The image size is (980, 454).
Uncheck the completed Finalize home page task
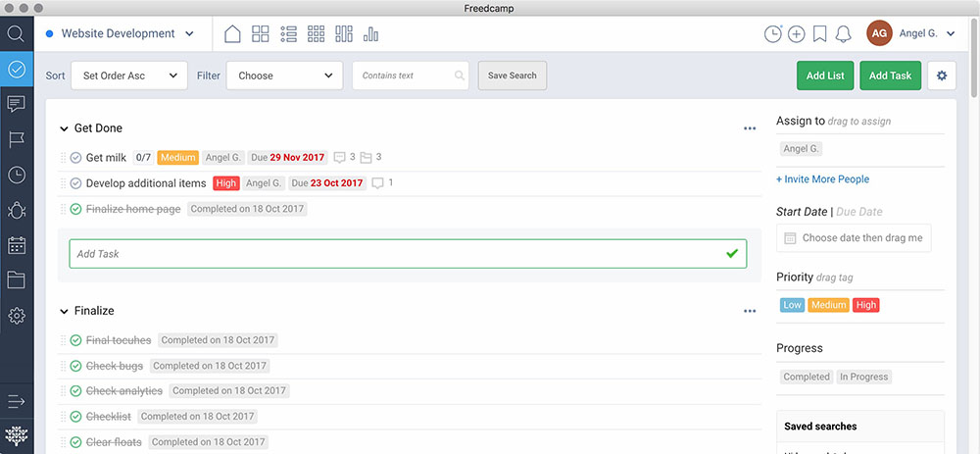(75, 209)
